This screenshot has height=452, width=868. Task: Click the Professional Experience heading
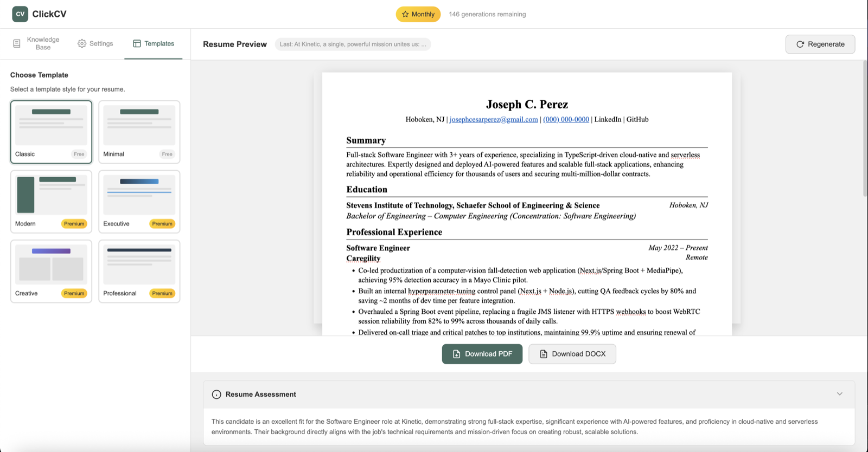[x=394, y=232]
